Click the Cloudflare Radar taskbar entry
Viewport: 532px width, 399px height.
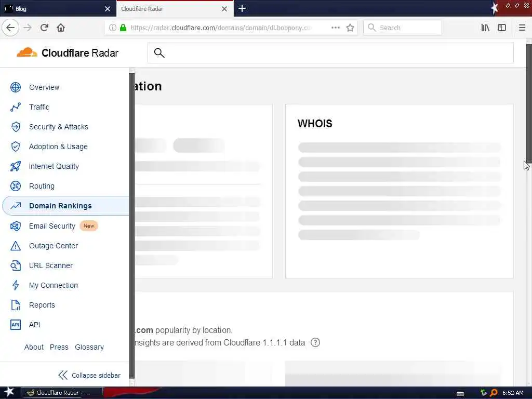pos(62,393)
